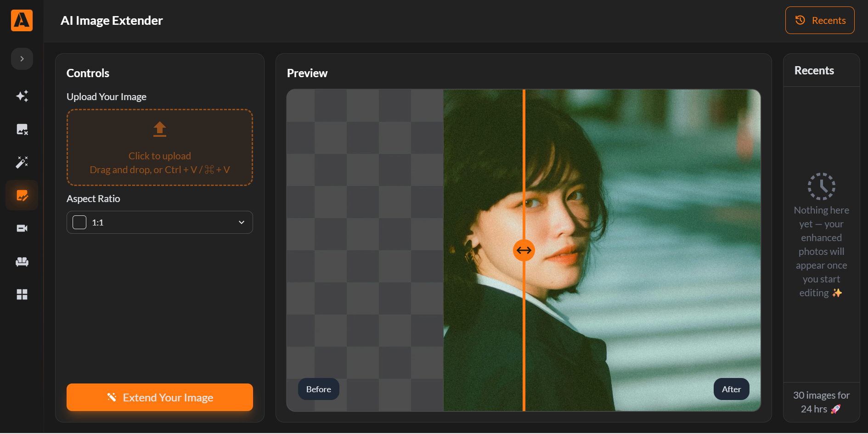Open the Aspect Ratio 1:1 dropdown
The image size is (868, 434).
(x=160, y=222)
